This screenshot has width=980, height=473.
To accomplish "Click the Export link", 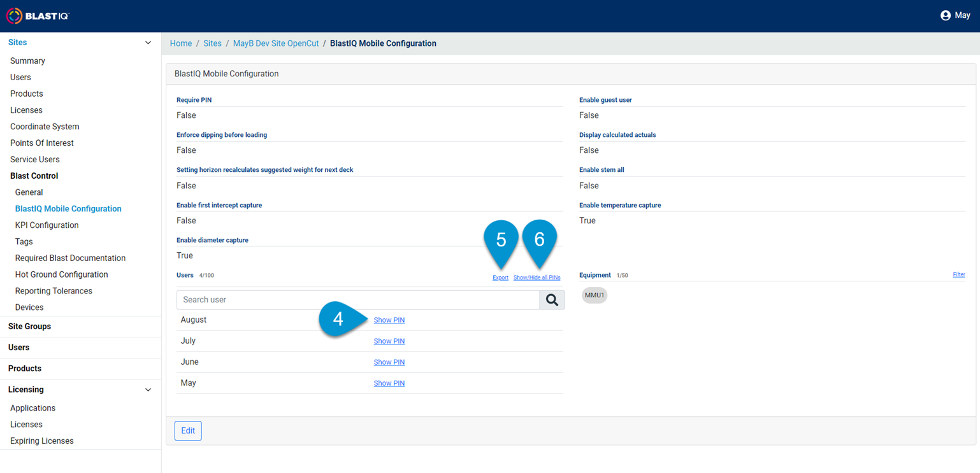I will coord(501,278).
